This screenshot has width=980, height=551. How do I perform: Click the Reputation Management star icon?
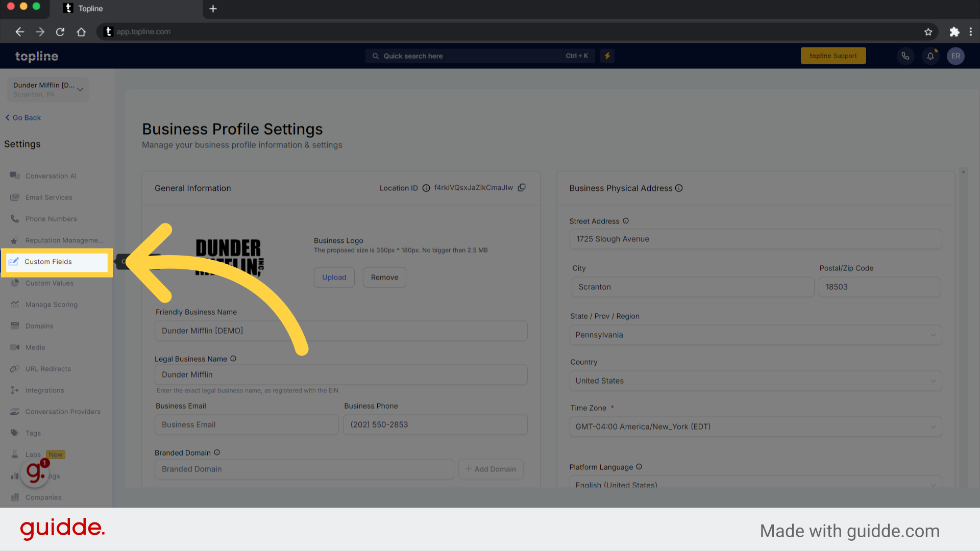pyautogui.click(x=15, y=240)
